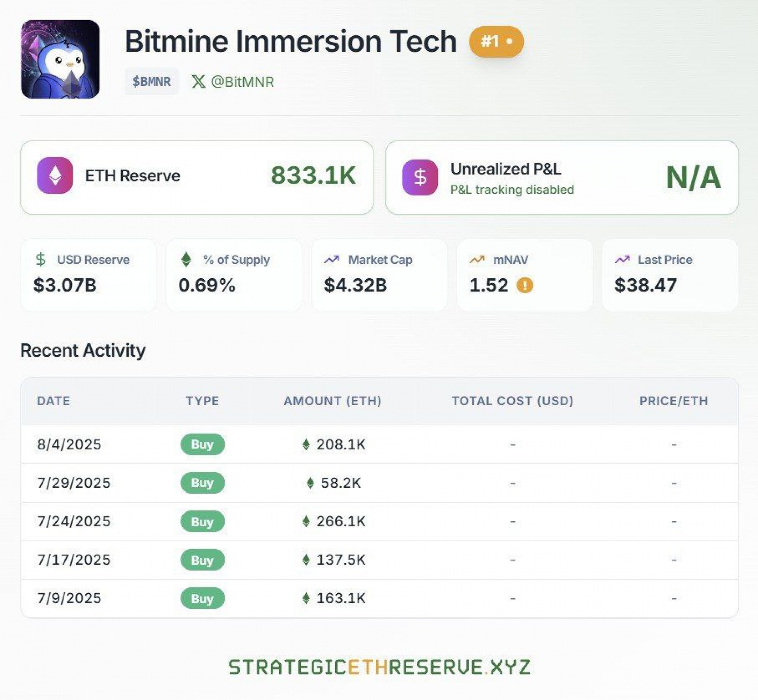This screenshot has width=758, height=700.
Task: Sort by the DATE column header
Action: pyautogui.click(x=54, y=401)
